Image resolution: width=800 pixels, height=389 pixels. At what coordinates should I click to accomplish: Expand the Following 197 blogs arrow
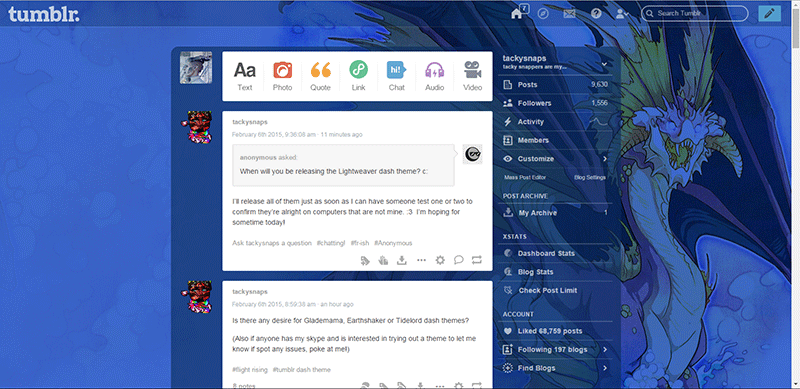click(x=605, y=350)
